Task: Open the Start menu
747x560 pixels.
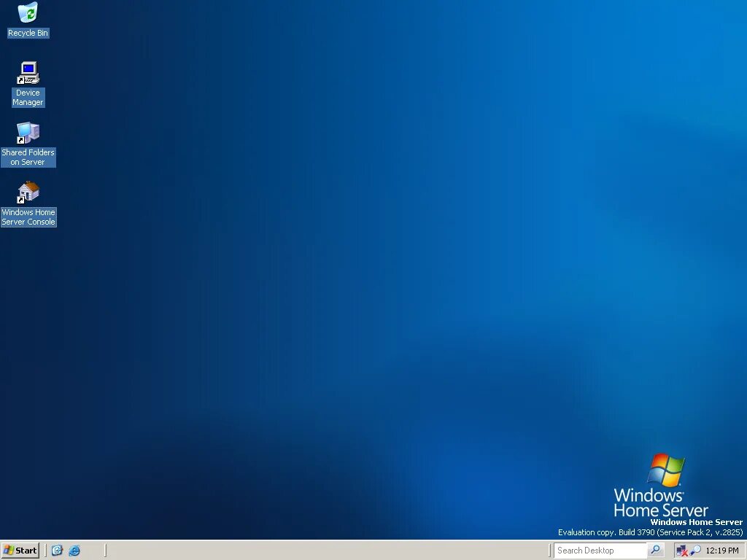Action: tap(20, 551)
